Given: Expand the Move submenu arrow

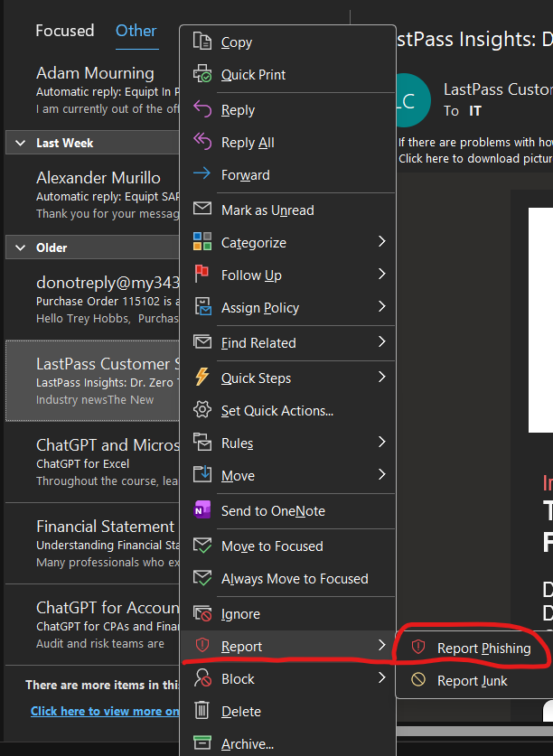Looking at the screenshot, I should click(381, 474).
